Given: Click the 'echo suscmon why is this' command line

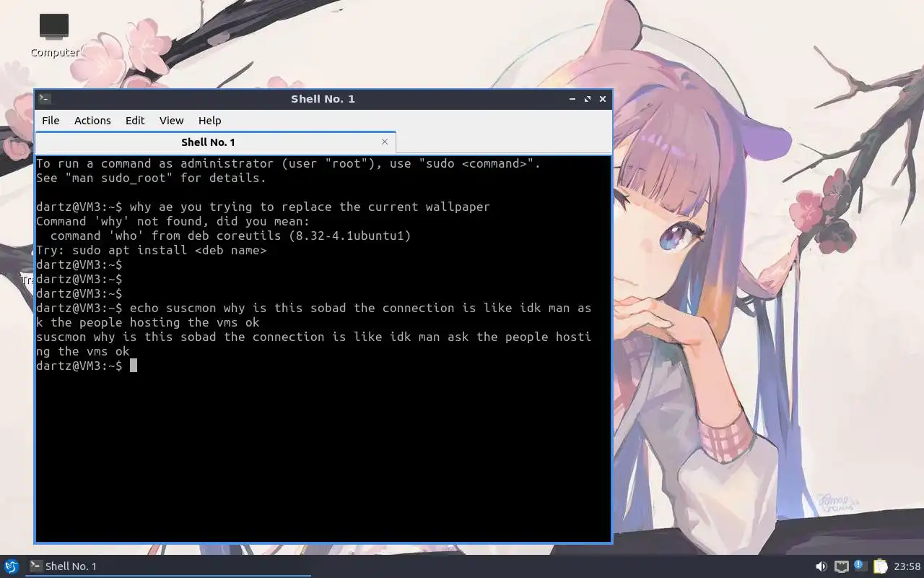Looking at the screenshot, I should coord(314,315).
